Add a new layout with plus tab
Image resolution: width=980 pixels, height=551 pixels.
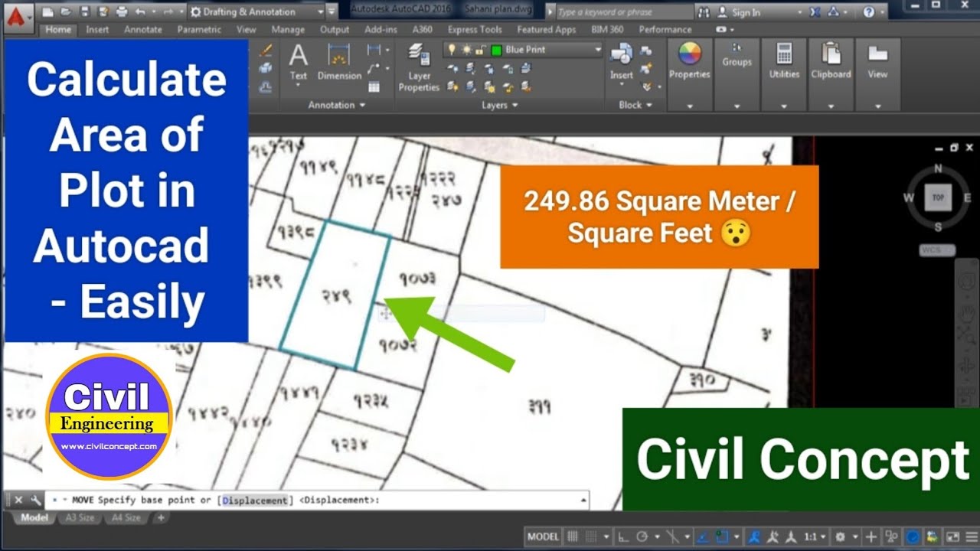[161, 518]
